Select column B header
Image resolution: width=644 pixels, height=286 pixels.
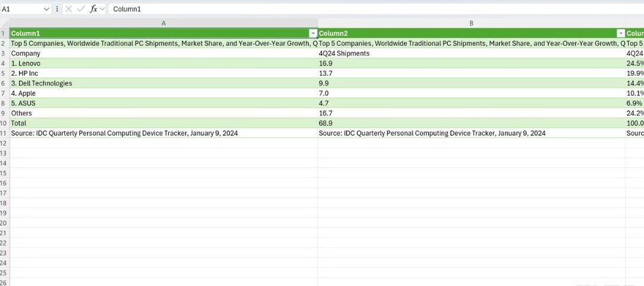pyautogui.click(x=471, y=23)
